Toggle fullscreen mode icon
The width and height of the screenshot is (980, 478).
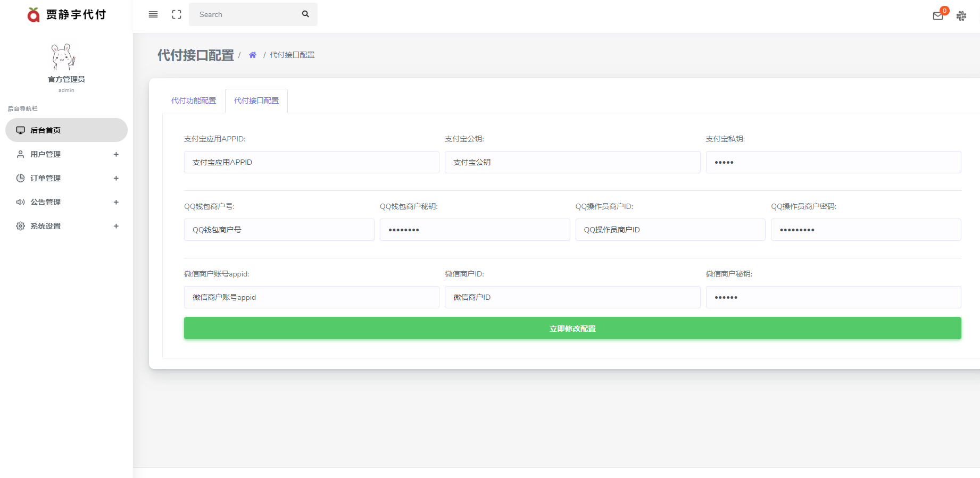177,14
